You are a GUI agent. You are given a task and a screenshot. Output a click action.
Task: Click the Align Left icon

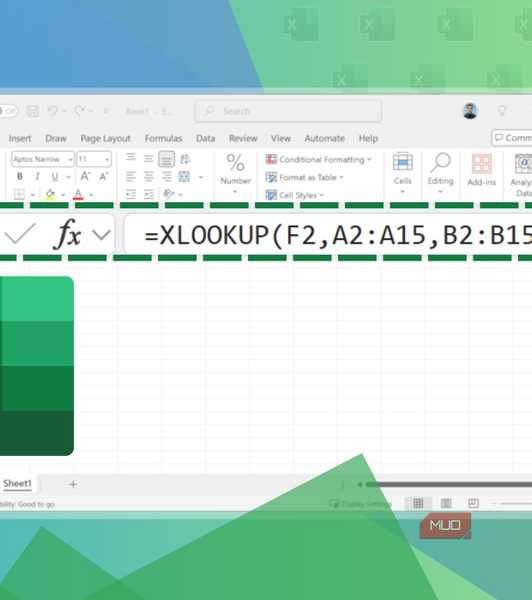[x=131, y=176]
